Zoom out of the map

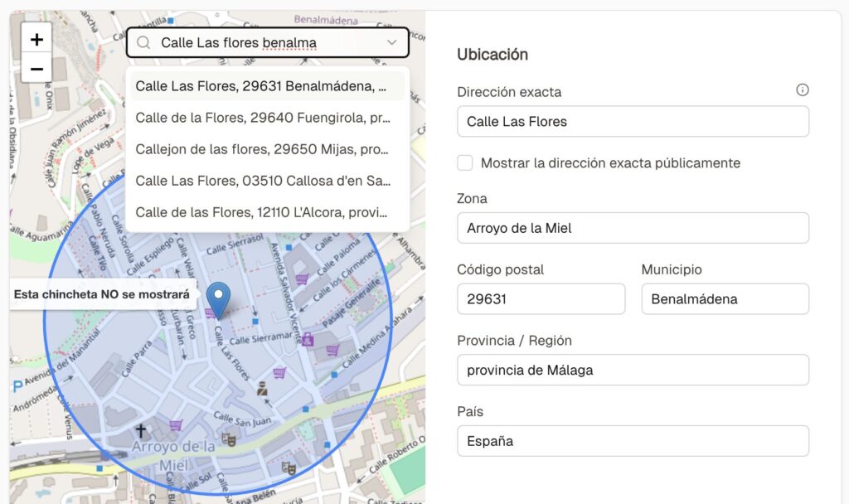point(36,69)
